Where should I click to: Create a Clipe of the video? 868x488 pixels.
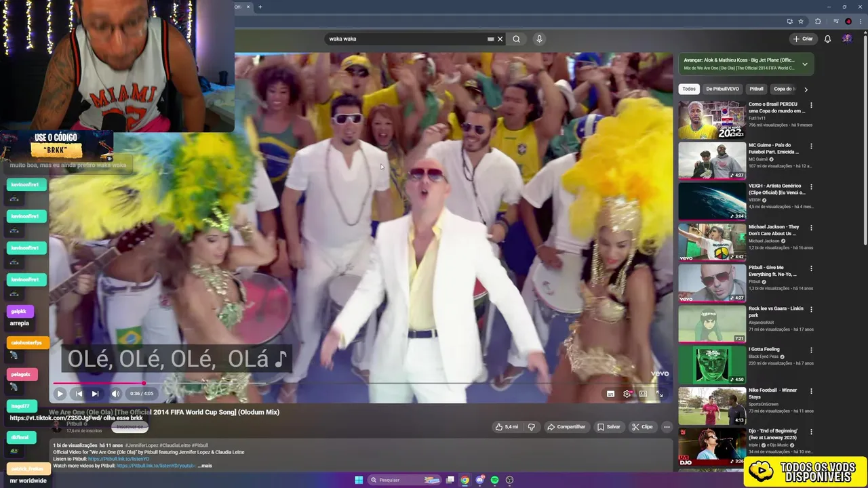[642, 427]
